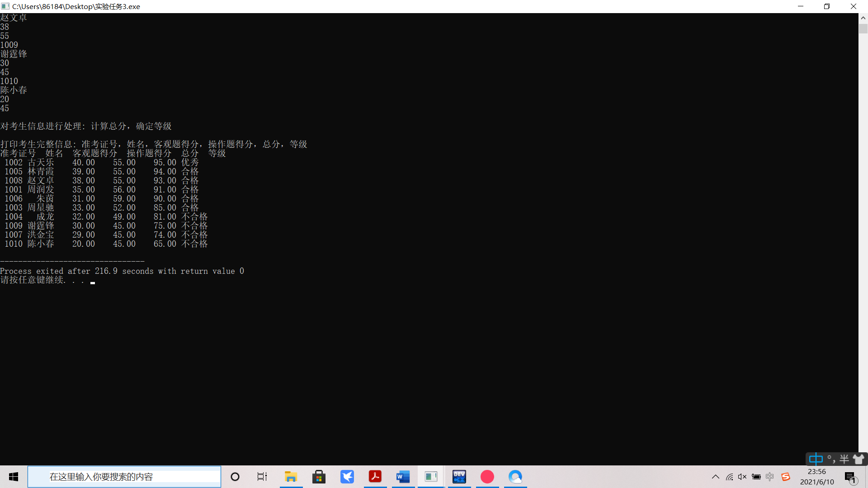Toggle half-width mode on IME bar
Image resolution: width=868 pixels, height=488 pixels.
pyautogui.click(x=844, y=459)
